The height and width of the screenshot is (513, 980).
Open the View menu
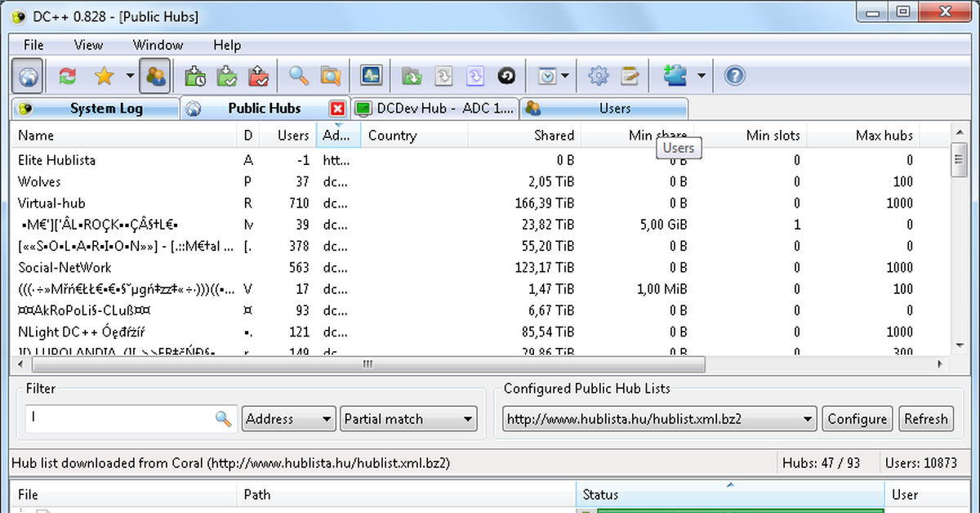(88, 45)
